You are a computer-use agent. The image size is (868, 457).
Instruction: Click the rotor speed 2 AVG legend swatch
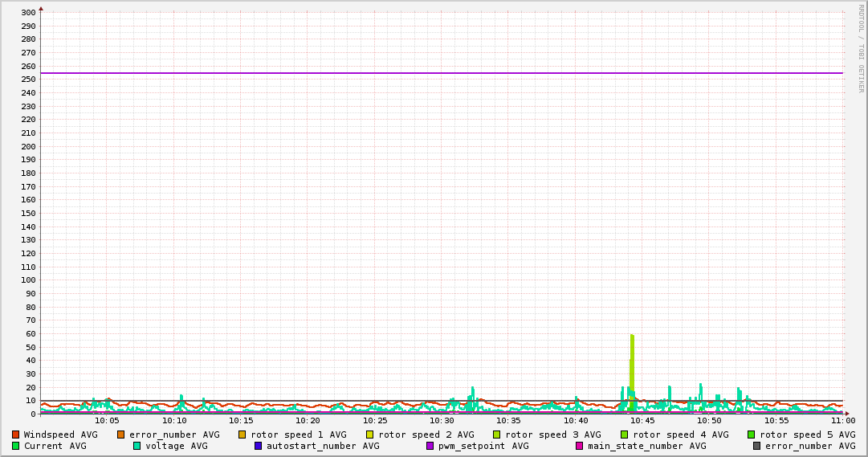click(370, 435)
